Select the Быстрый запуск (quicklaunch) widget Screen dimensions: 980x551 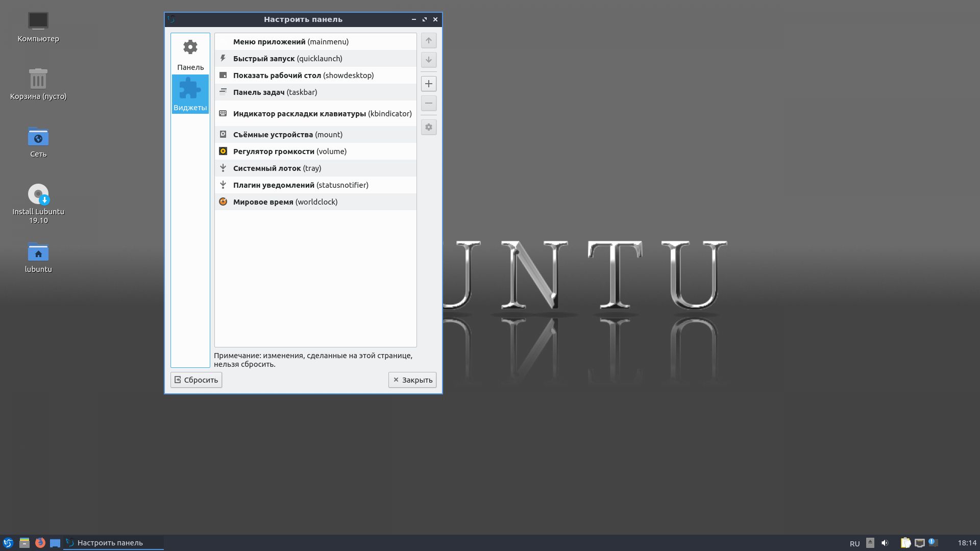coord(287,59)
